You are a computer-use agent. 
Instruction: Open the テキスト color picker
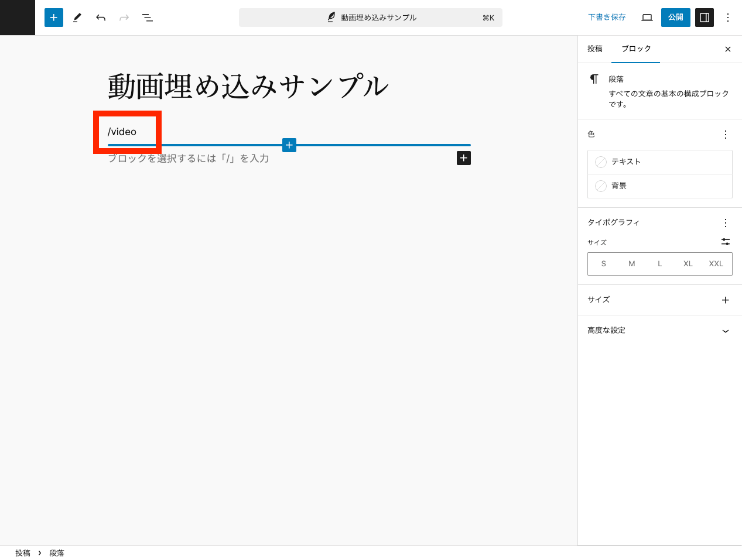(660, 162)
